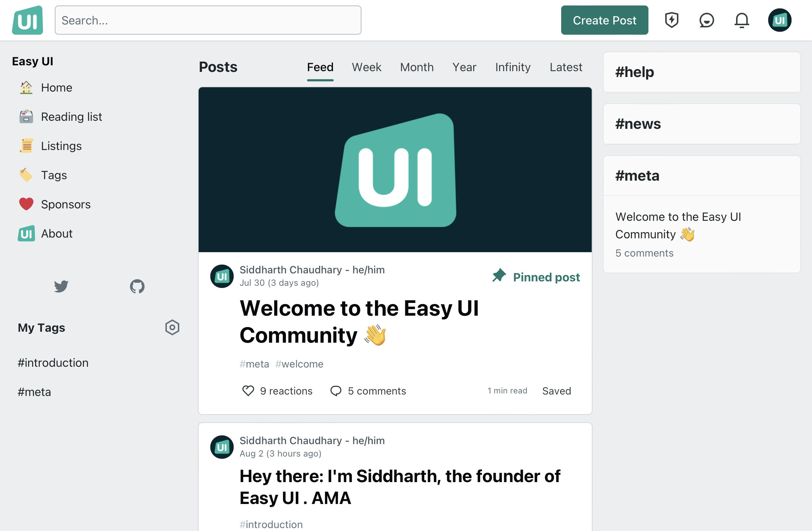This screenshot has height=531, width=812.
Task: Open My Tags settings gear
Action: pyautogui.click(x=172, y=328)
